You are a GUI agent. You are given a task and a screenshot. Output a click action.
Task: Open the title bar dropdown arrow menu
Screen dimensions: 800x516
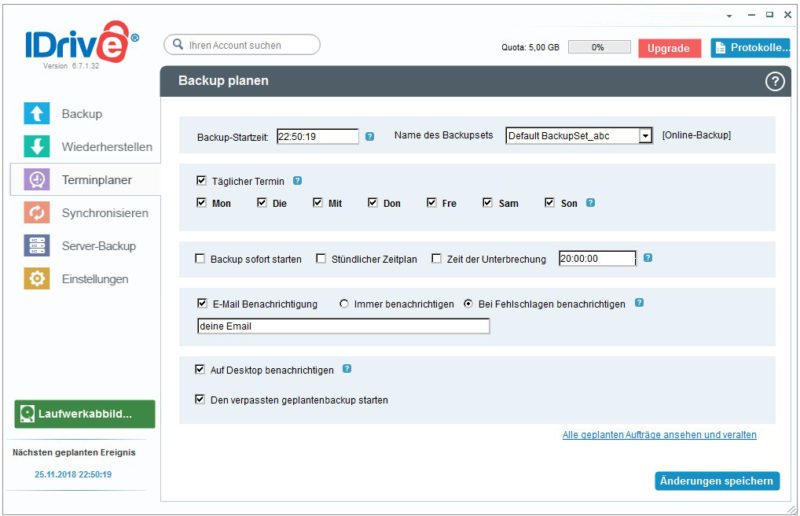pos(729,15)
